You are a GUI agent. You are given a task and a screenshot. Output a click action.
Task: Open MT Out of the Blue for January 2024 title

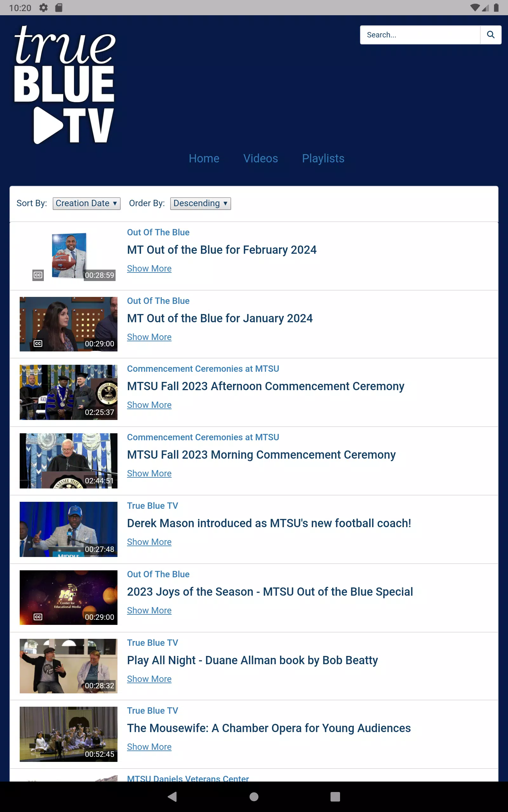point(220,318)
